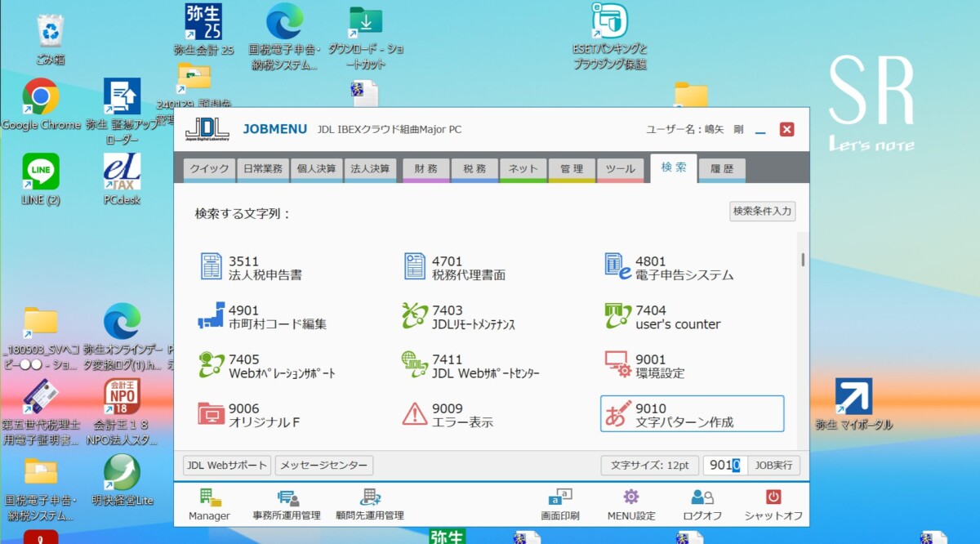980x544 pixels.
Task: Click the 検索条件入力 button
Action: point(762,212)
